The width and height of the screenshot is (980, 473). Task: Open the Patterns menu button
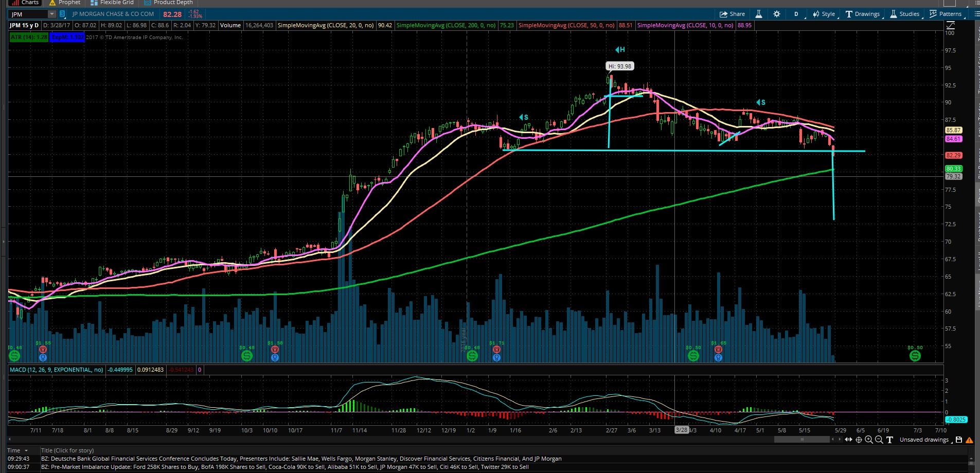click(x=946, y=14)
